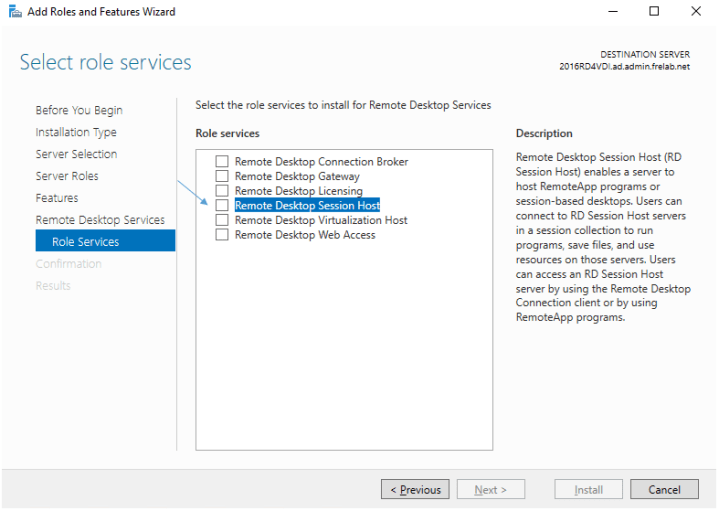This screenshot has width=719, height=511.
Task: Go to Before You Begin step
Action: tap(79, 110)
